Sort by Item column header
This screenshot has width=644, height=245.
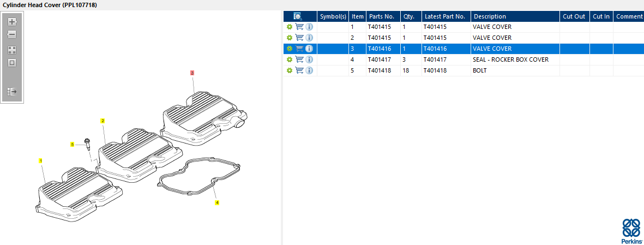click(x=358, y=16)
